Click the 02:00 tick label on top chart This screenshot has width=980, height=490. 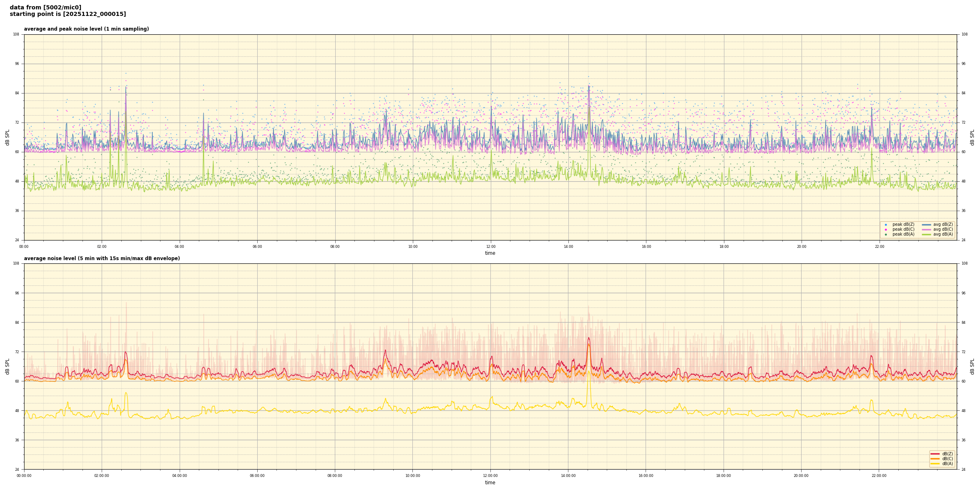pyautogui.click(x=102, y=247)
